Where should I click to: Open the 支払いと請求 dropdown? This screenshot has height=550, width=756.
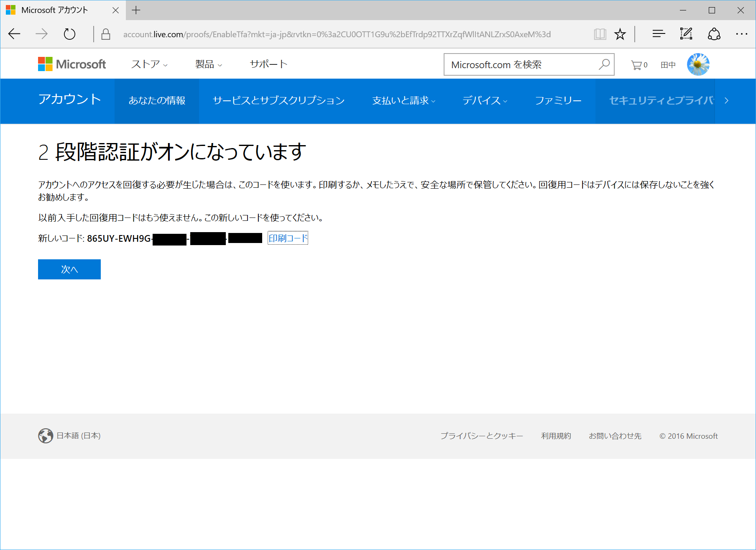pos(403,101)
